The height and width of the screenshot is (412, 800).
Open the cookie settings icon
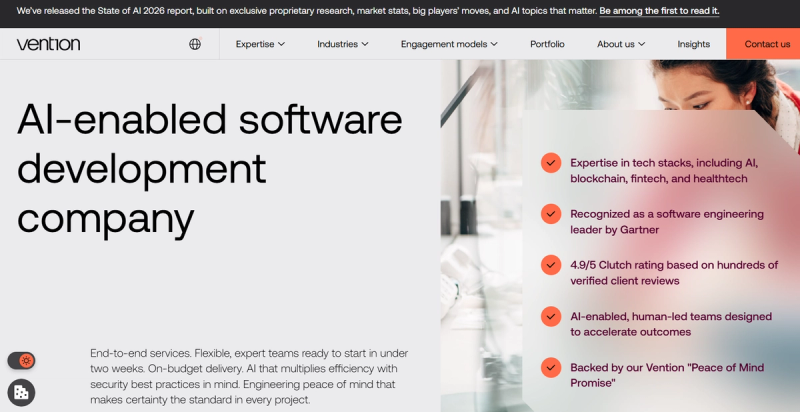(21, 393)
